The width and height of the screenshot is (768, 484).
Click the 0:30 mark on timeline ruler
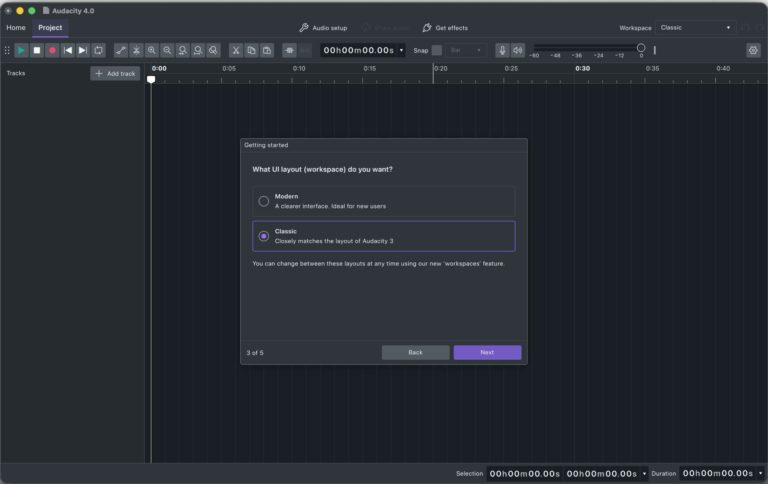[x=582, y=69]
